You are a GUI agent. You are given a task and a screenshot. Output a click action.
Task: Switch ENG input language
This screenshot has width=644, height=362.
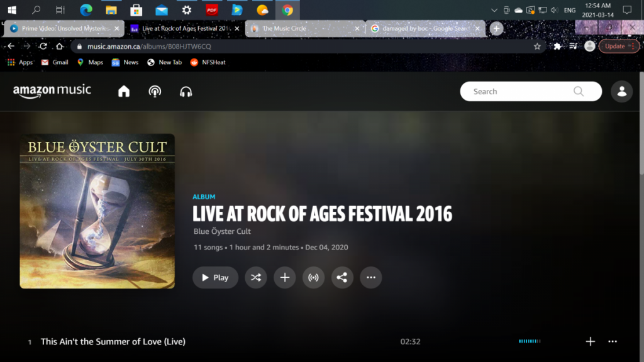click(x=570, y=10)
